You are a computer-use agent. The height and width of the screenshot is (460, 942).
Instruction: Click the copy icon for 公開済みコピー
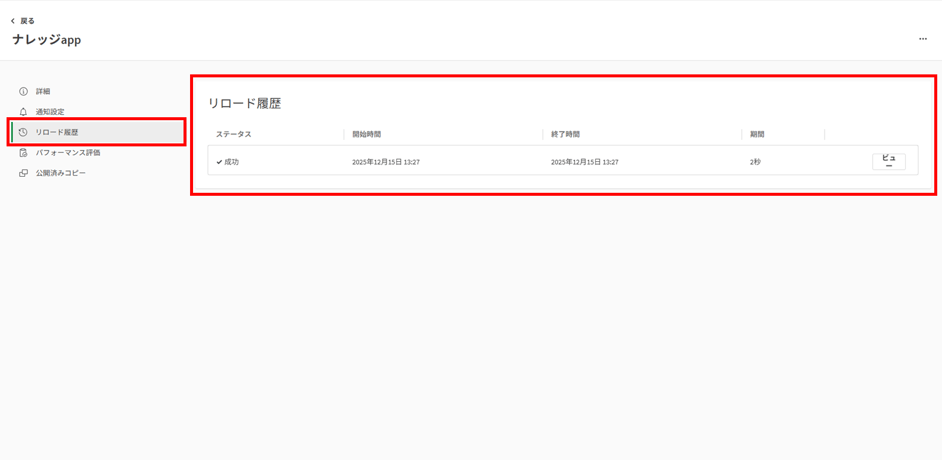tap(24, 173)
